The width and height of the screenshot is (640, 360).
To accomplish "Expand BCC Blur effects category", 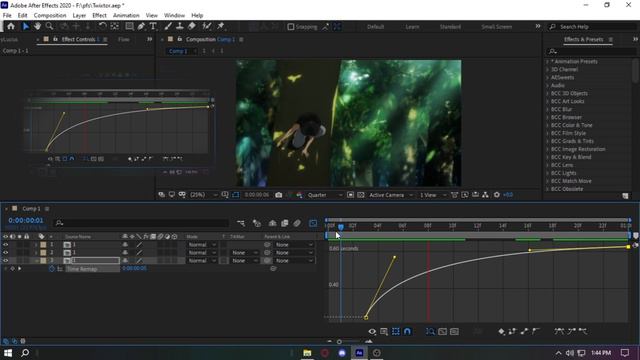I will click(x=548, y=109).
